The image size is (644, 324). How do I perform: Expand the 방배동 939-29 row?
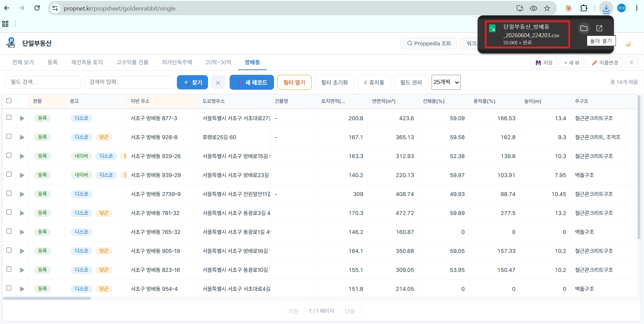[x=22, y=175]
